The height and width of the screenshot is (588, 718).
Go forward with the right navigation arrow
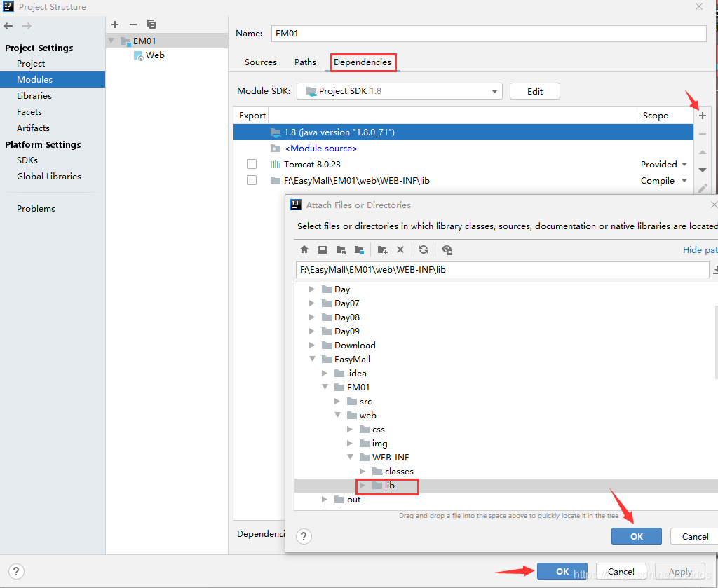(27, 26)
